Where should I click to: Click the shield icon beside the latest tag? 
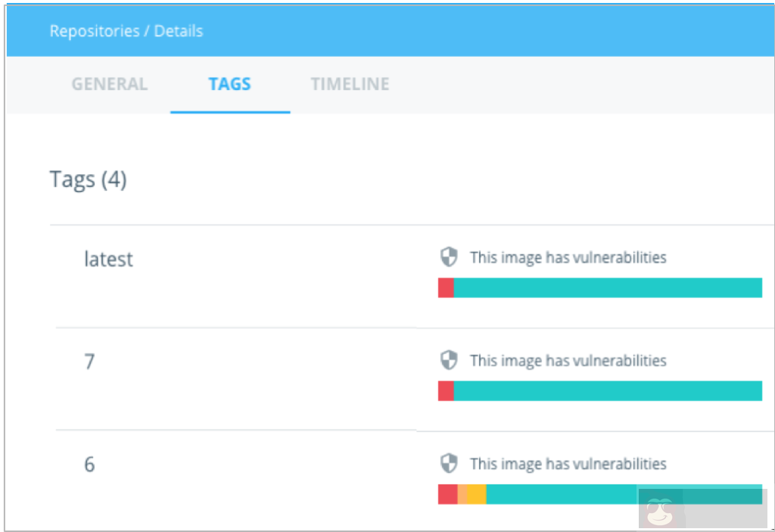pos(449,257)
